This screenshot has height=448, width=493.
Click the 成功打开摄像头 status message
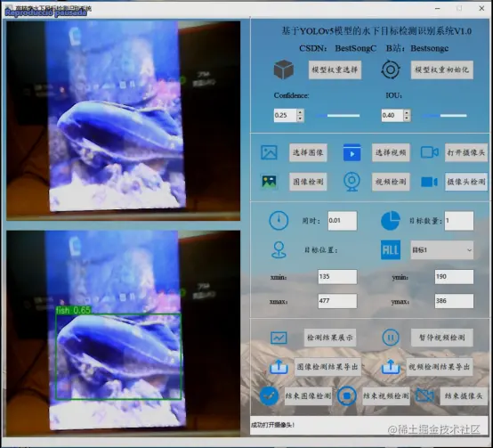(272, 425)
